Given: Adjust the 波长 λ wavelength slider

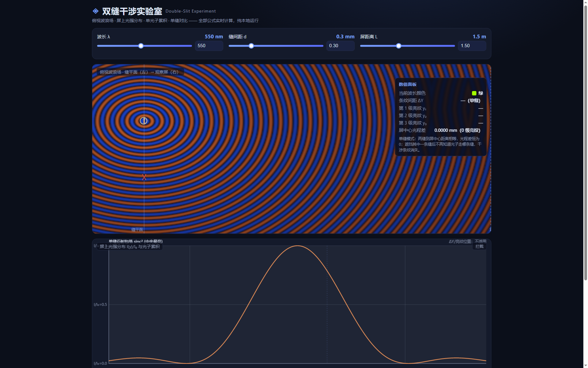Looking at the screenshot, I should coord(145,46).
